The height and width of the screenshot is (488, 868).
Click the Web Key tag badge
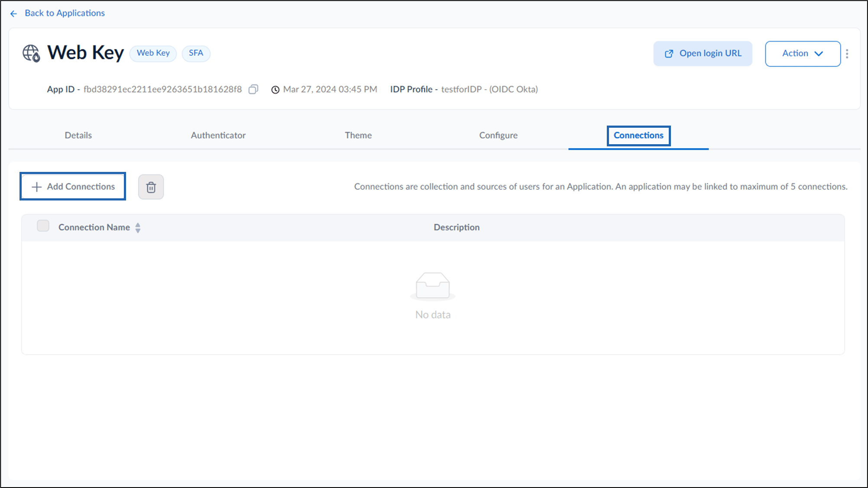[153, 53]
